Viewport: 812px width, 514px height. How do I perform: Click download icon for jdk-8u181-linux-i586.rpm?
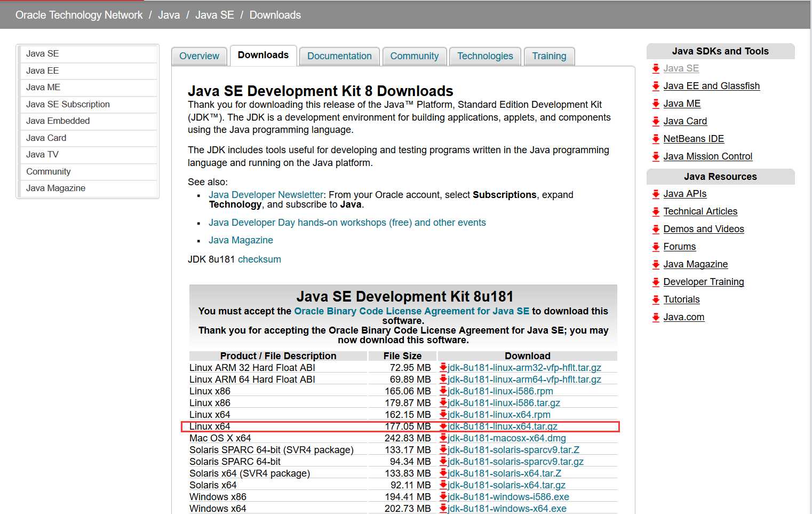pos(443,391)
